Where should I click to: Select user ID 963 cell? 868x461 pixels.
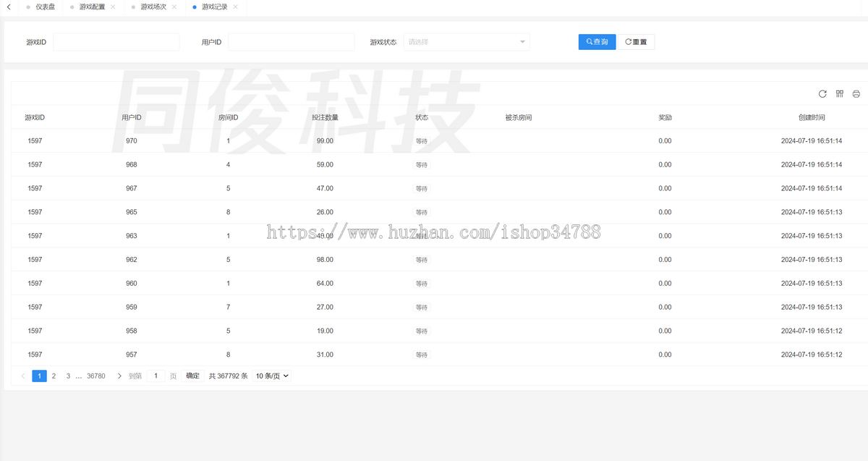coord(131,236)
